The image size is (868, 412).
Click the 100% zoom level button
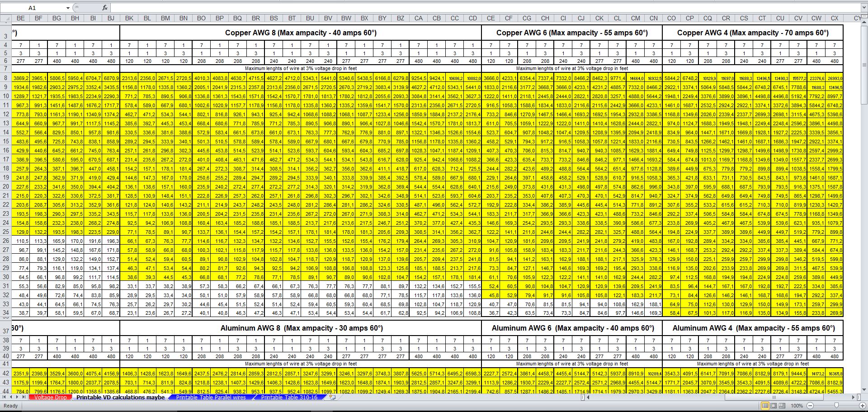click(x=797, y=406)
